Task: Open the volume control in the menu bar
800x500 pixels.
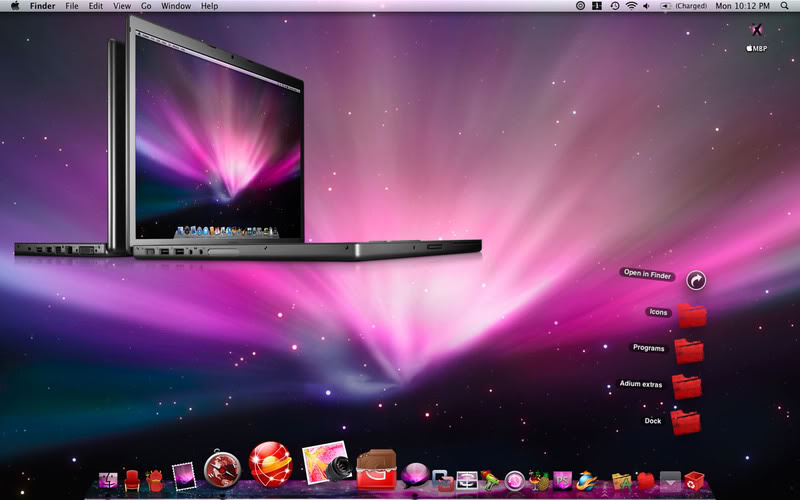Action: [x=646, y=6]
